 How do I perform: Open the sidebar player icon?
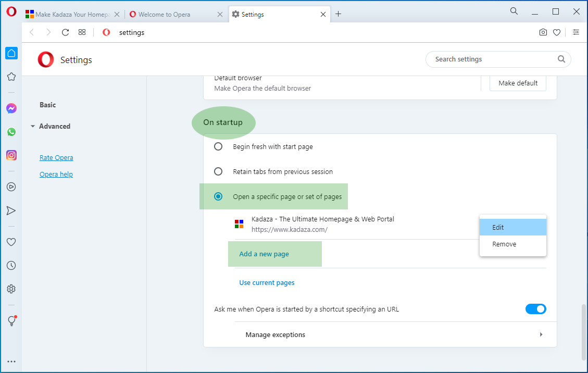(11, 187)
